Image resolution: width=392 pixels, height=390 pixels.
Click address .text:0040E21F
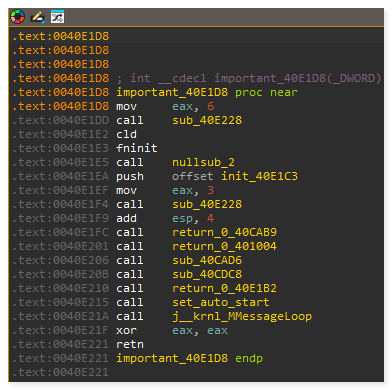pos(60,330)
